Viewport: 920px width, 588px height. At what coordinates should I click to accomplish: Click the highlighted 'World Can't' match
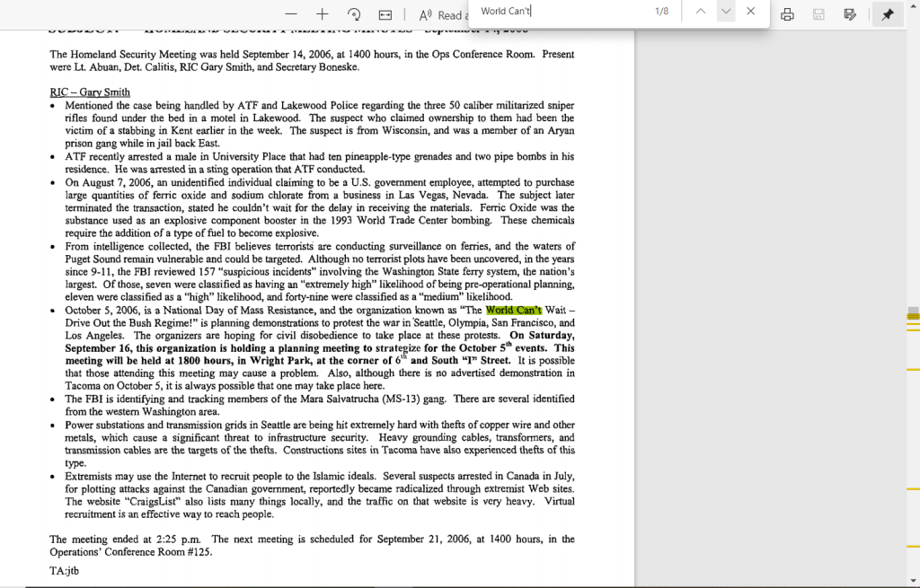point(514,311)
